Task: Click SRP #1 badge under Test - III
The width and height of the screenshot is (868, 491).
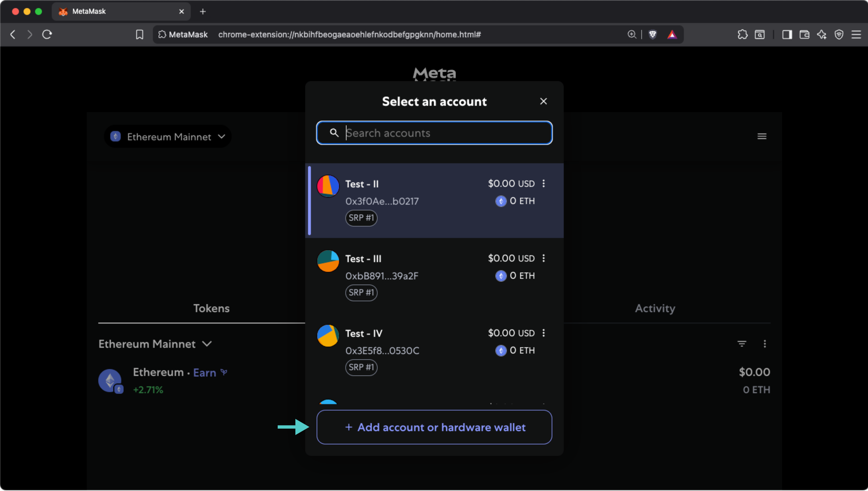Action: (361, 293)
